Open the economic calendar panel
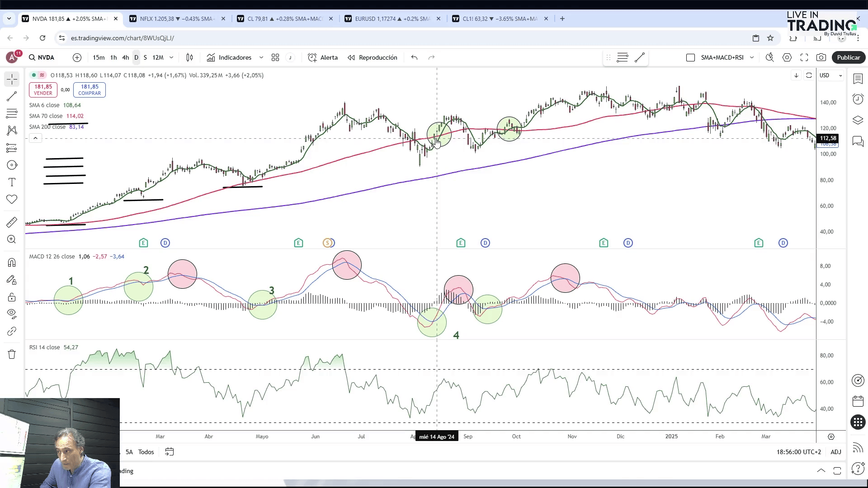868x488 pixels. point(858,401)
